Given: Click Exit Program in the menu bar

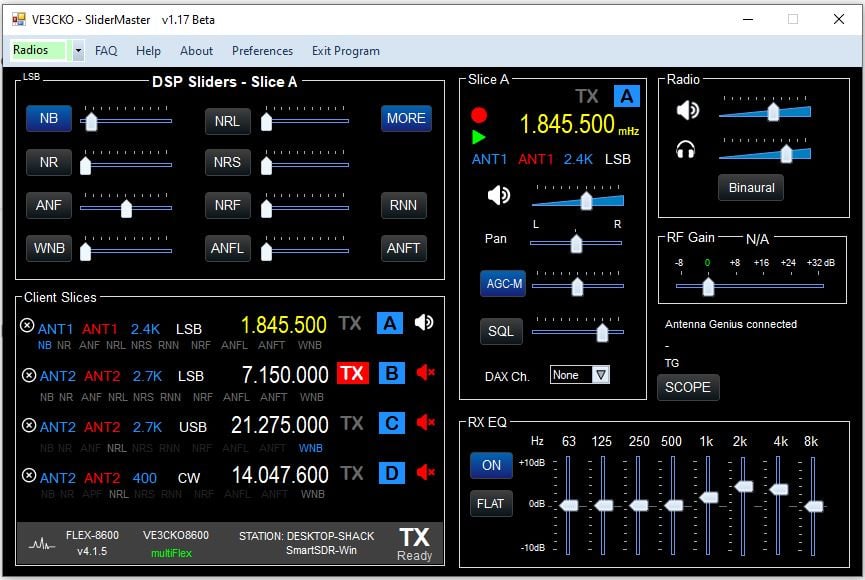Looking at the screenshot, I should (x=346, y=51).
